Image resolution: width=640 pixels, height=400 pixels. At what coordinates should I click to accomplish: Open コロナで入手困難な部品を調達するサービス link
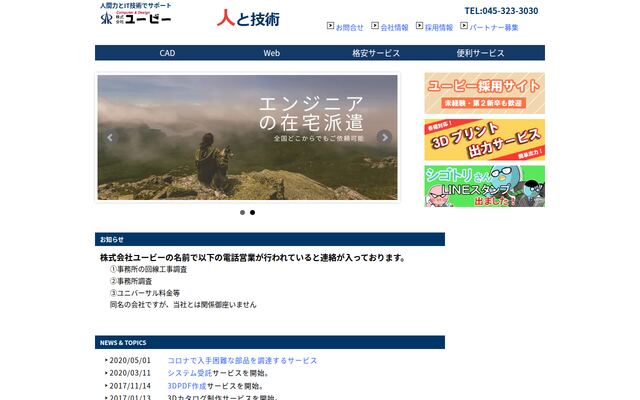click(242, 360)
